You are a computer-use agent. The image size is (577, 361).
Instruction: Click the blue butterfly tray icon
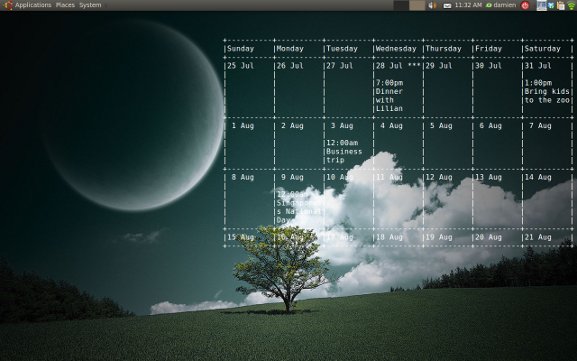click(x=551, y=5)
